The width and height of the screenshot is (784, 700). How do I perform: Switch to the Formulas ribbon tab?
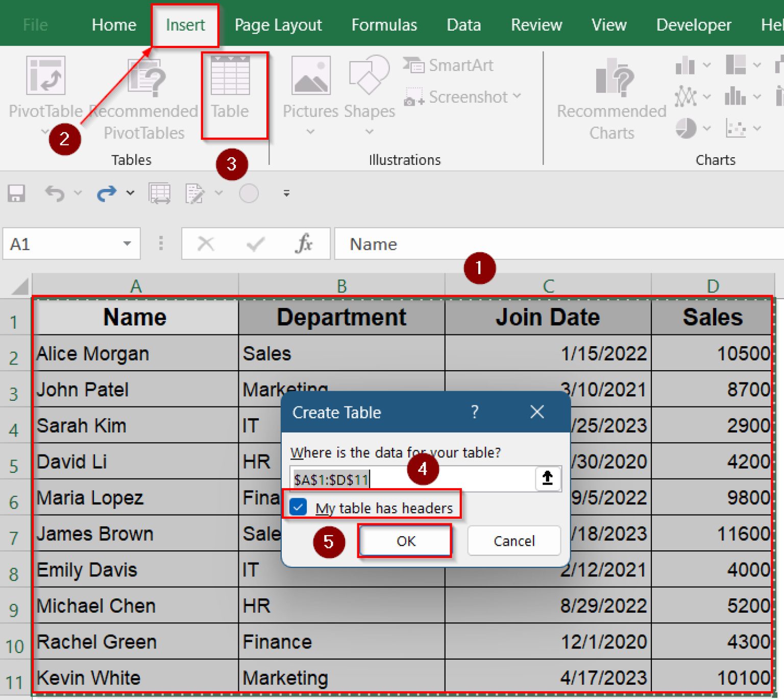[x=384, y=25]
